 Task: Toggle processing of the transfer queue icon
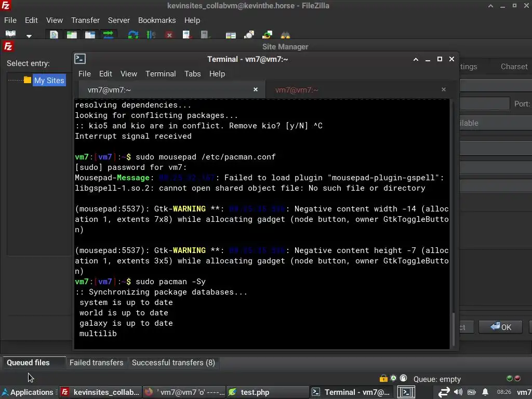tap(151, 34)
